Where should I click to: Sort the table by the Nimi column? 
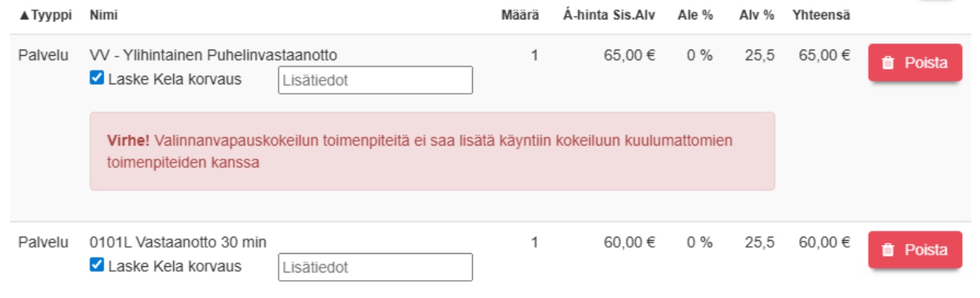(101, 15)
